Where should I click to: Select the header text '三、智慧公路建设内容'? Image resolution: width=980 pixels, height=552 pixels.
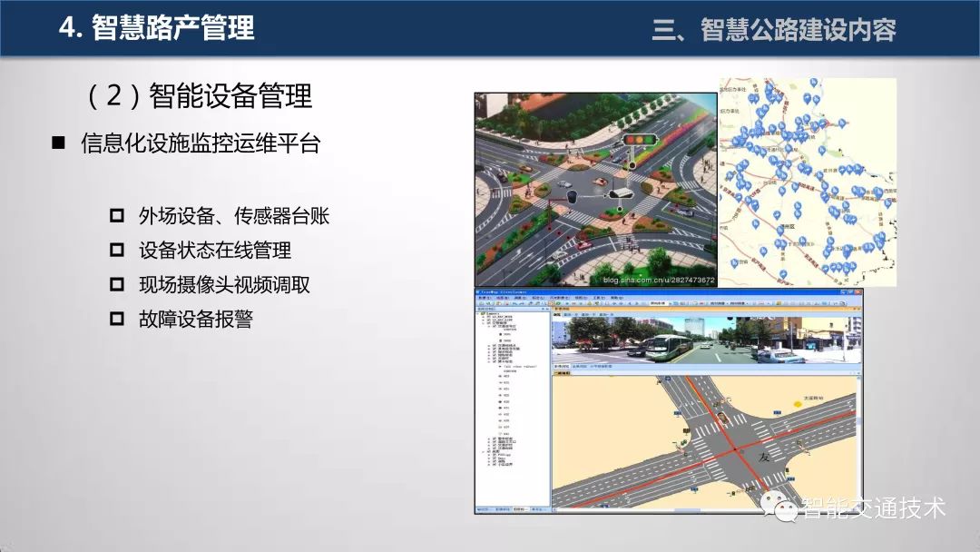[x=774, y=29]
